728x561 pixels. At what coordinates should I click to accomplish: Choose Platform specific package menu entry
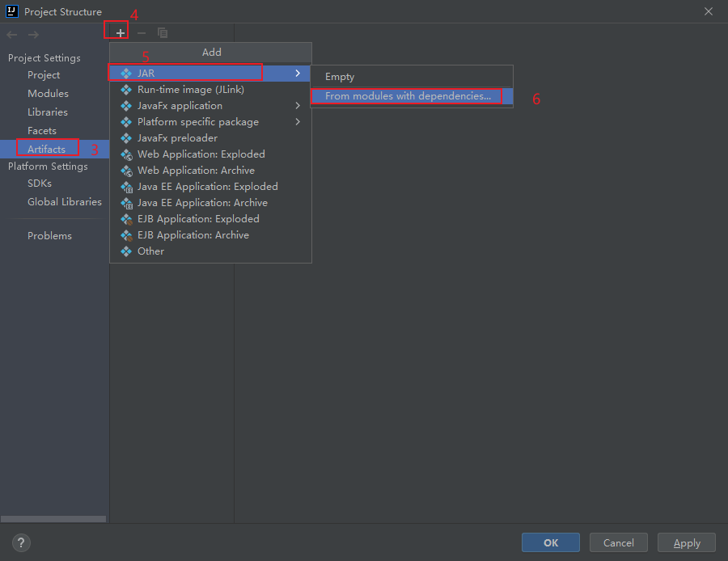(x=210, y=122)
